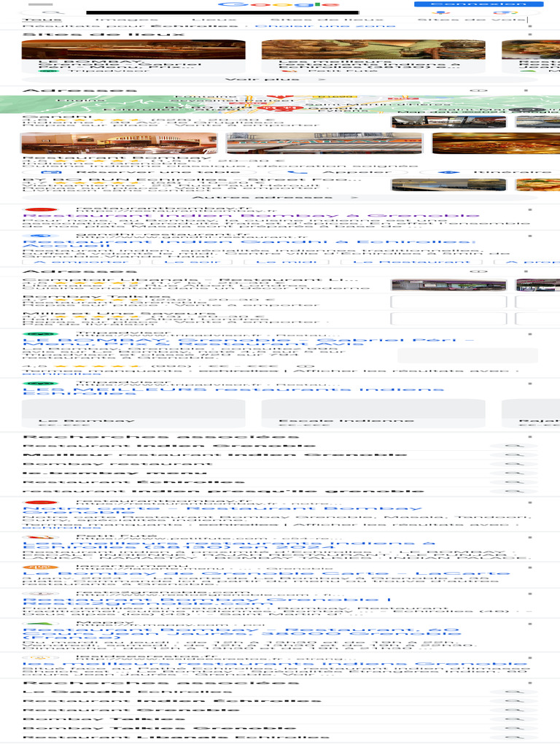
Task: Open options menu for Mappy result
Action: coord(530,624)
